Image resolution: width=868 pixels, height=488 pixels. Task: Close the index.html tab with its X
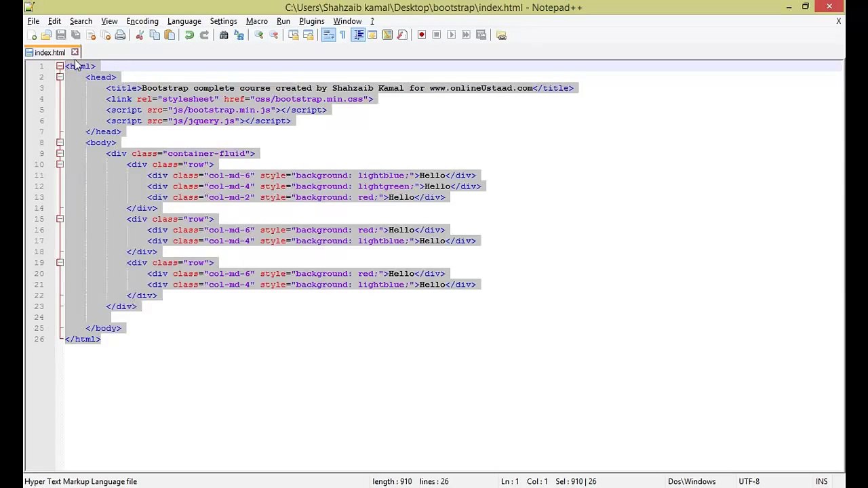click(x=75, y=52)
